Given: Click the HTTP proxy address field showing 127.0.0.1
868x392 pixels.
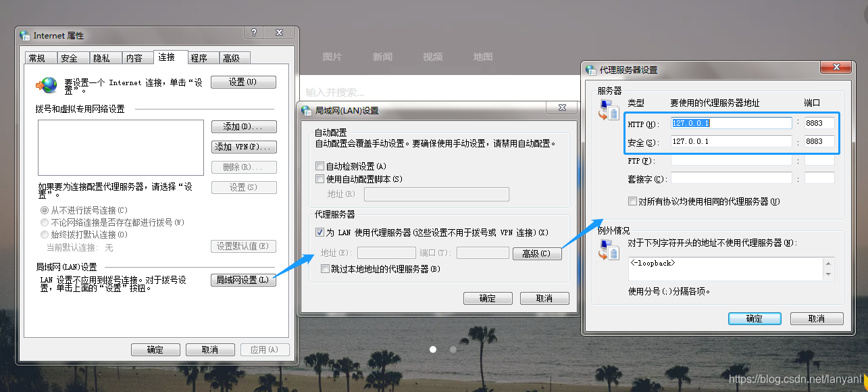Looking at the screenshot, I should tap(730, 124).
